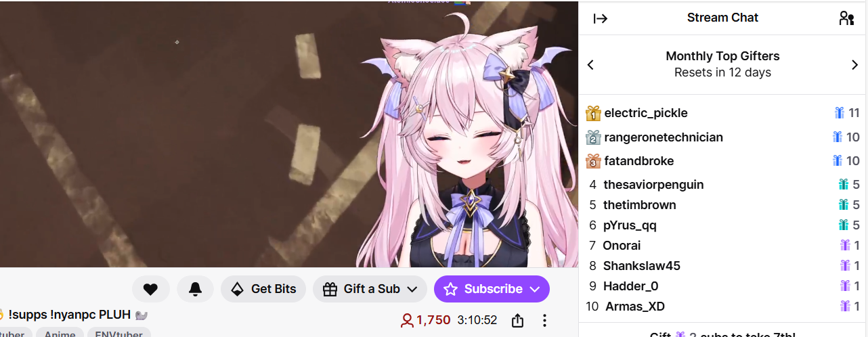Click the ENVtuber tag
The width and height of the screenshot is (868, 337).
click(119, 334)
